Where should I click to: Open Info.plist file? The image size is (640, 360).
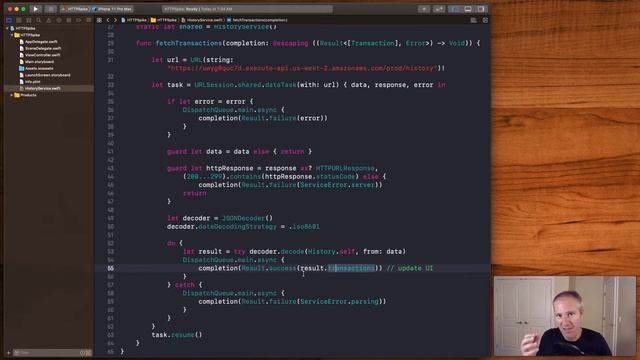[x=32, y=82]
